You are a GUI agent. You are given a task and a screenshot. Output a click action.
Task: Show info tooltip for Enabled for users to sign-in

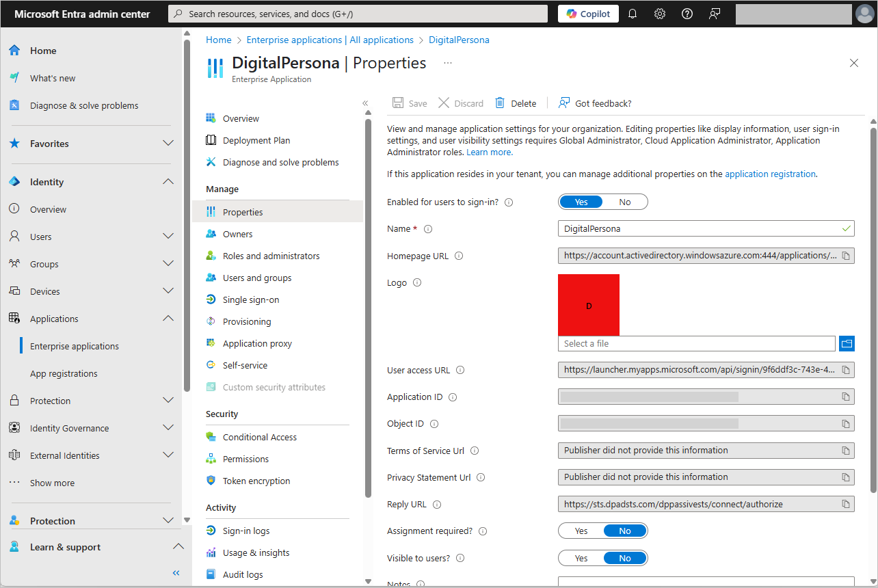pyautogui.click(x=509, y=202)
